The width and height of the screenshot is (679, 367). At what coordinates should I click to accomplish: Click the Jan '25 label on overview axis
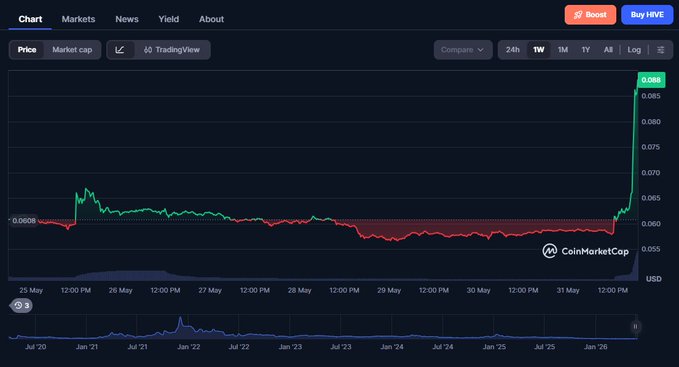pos(494,347)
